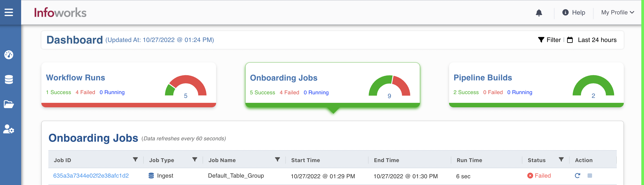The width and height of the screenshot is (644, 185).
Task: Click the End Time column header
Action: click(x=387, y=160)
